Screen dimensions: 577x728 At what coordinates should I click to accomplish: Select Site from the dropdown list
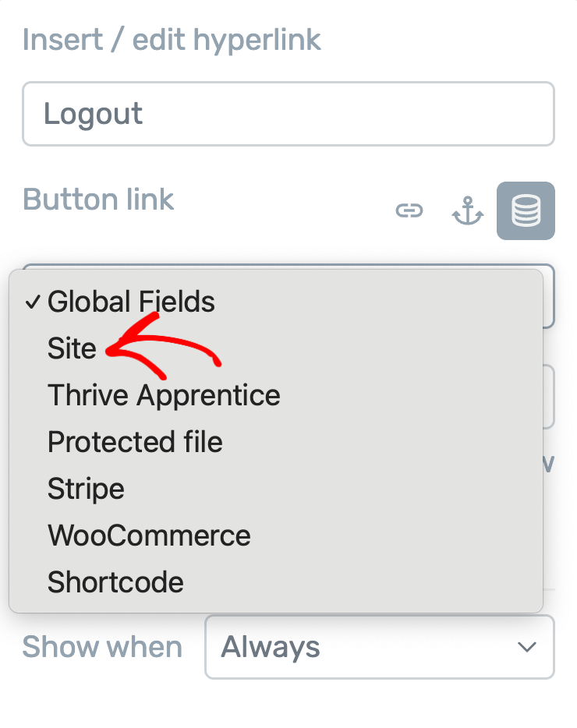pyautogui.click(x=72, y=348)
